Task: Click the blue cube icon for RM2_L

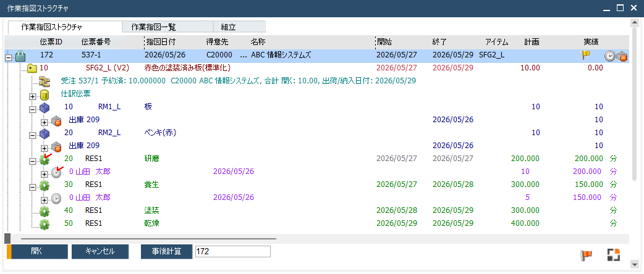Action: point(44,134)
